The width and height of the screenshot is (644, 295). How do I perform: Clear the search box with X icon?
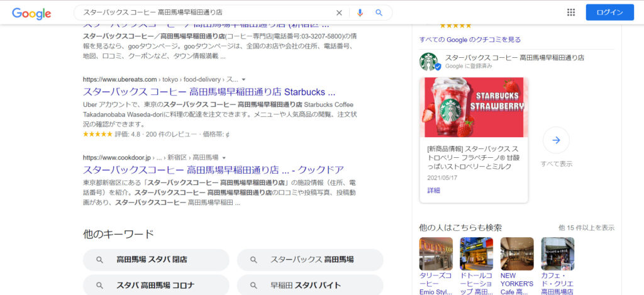click(339, 13)
